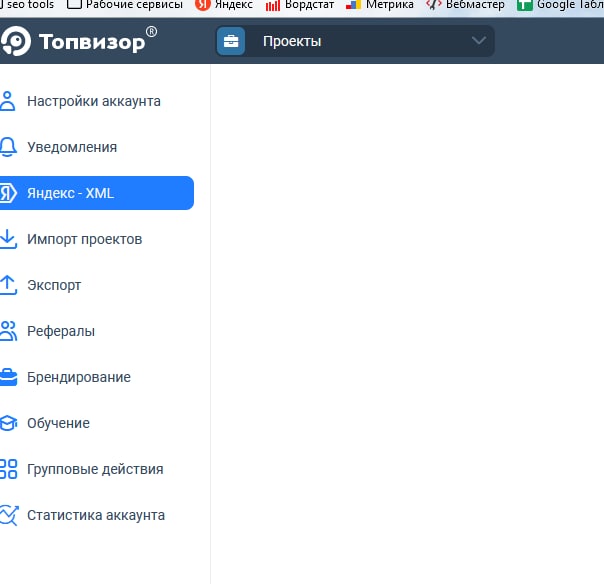Image resolution: width=604 pixels, height=584 pixels.
Task: Open the Вордстат bookmark
Action: pos(300,5)
